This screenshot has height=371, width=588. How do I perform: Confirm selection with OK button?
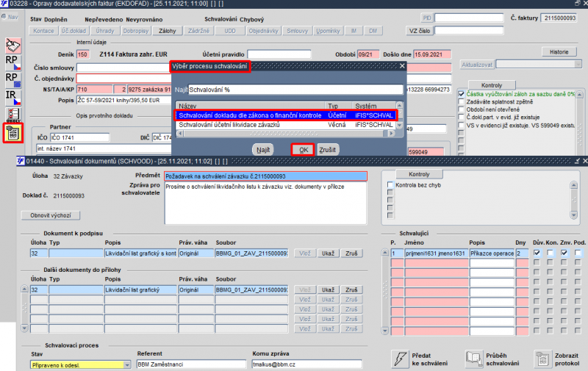tap(303, 150)
